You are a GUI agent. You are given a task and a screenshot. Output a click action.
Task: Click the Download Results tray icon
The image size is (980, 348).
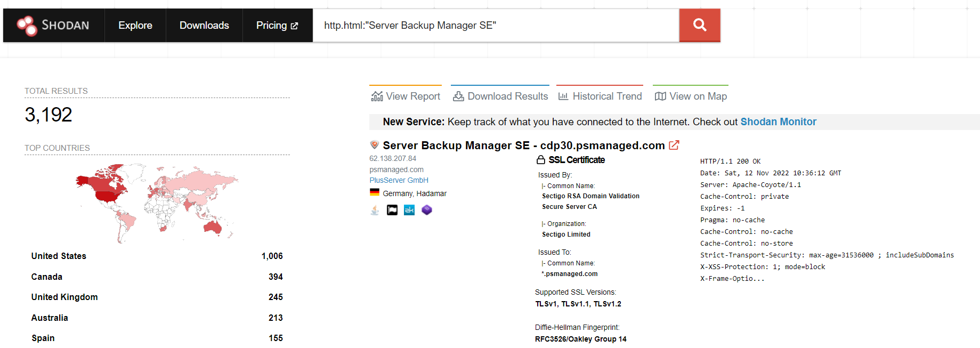[458, 96]
